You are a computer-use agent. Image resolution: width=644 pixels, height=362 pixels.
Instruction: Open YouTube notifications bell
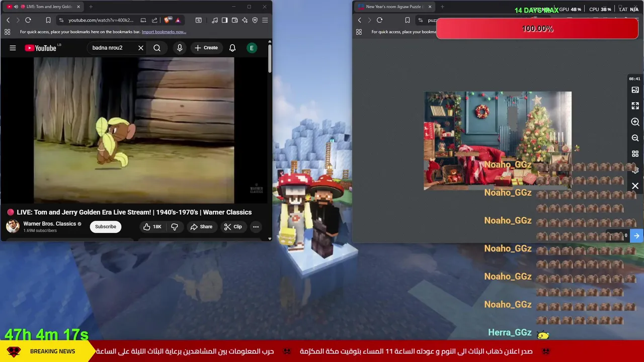coord(232,48)
